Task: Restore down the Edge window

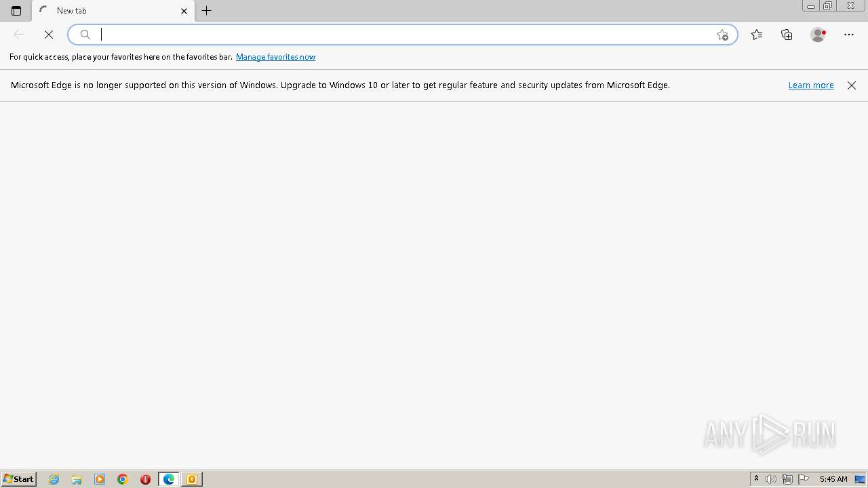Action: point(828,6)
